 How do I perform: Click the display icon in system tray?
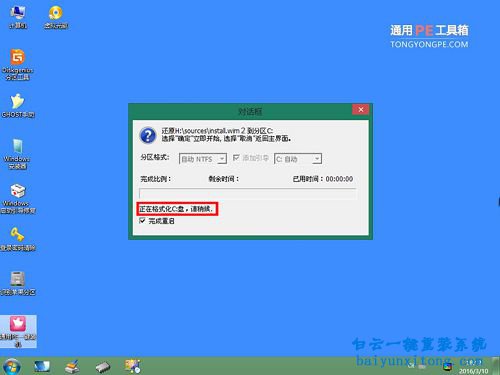[448, 367]
